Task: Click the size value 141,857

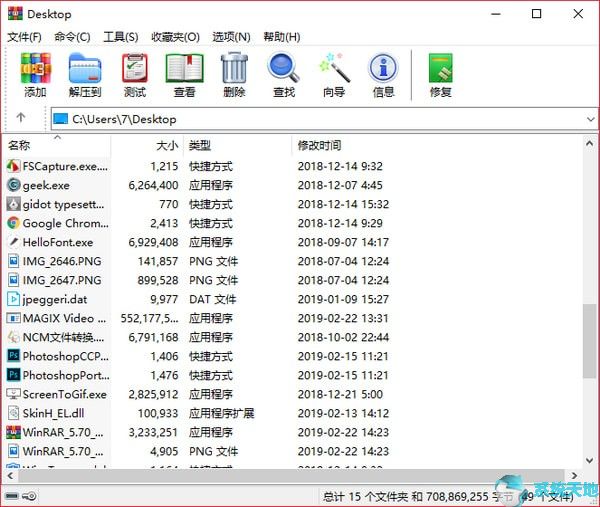Action: tap(158, 261)
